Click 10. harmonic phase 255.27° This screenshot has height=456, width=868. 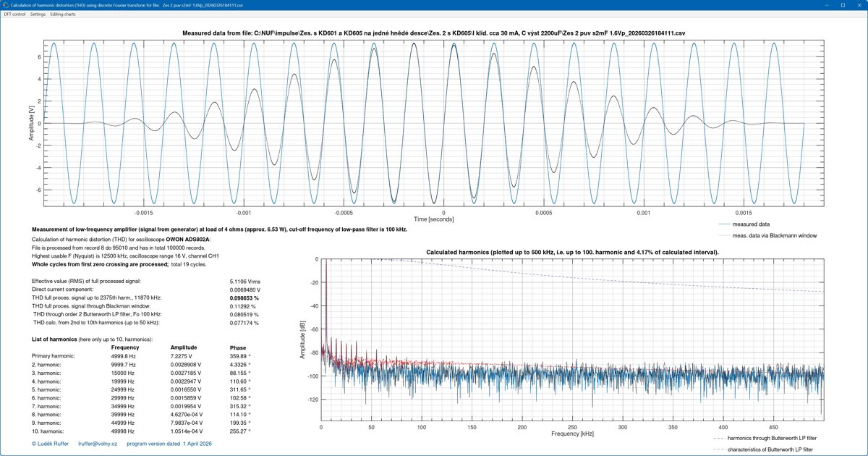tap(239, 431)
